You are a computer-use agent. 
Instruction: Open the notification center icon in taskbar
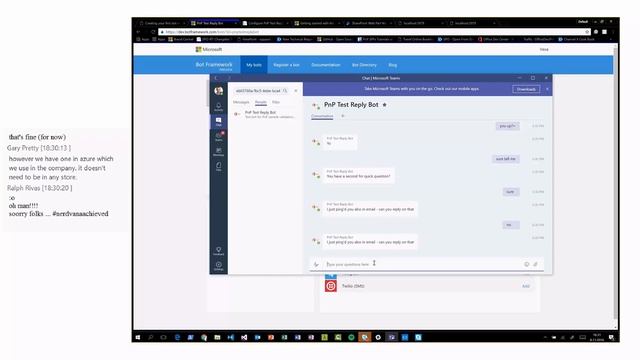pos(611,338)
